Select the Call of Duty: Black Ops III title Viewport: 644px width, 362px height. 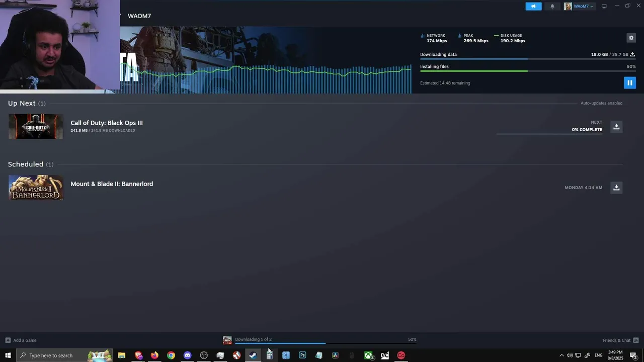pos(107,123)
